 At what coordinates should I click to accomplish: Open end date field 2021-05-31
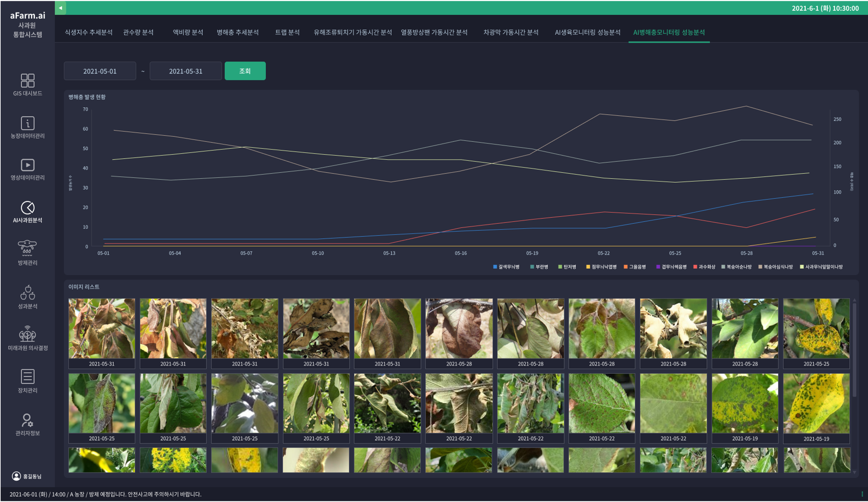tap(186, 71)
